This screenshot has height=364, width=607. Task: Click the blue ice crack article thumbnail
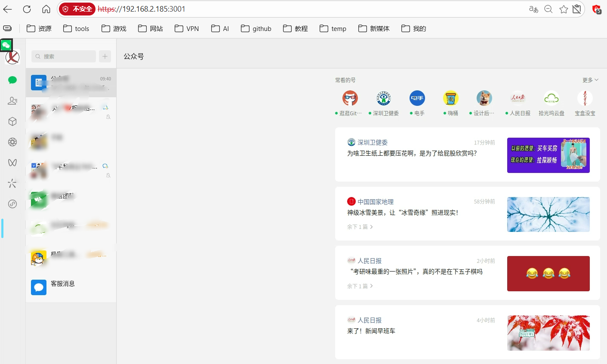(x=548, y=214)
